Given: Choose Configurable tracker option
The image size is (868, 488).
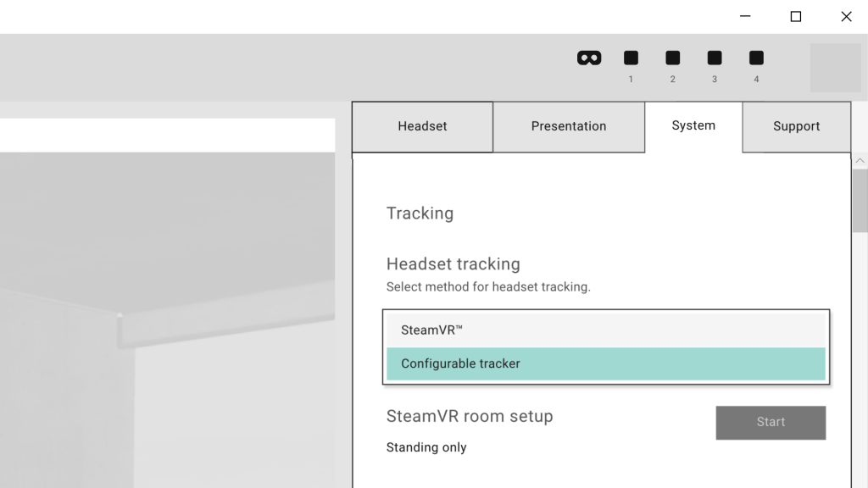Looking at the screenshot, I should coord(605,363).
